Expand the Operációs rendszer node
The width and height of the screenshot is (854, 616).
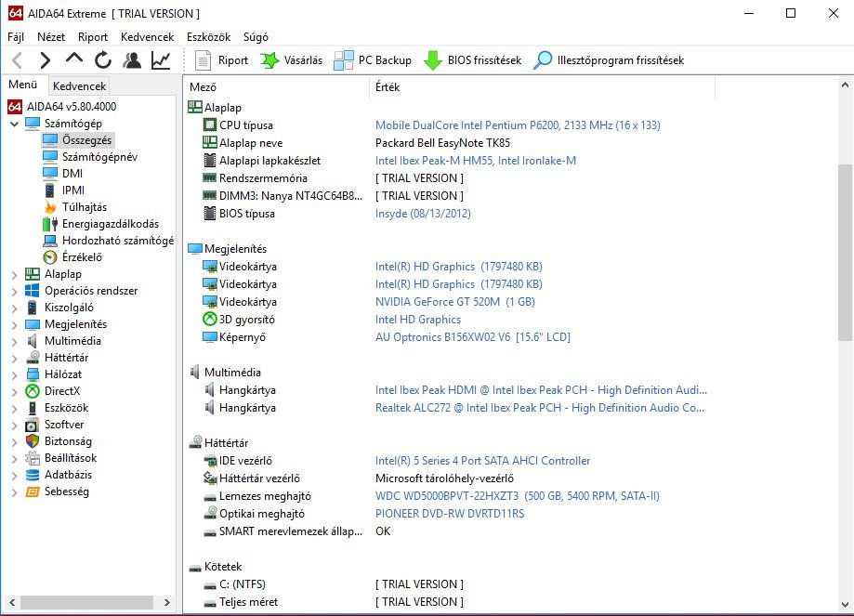14,292
